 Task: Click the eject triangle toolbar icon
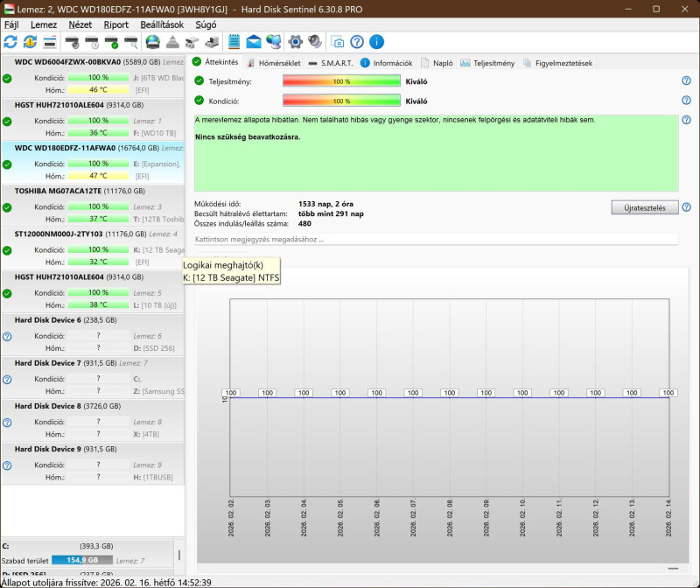(172, 42)
